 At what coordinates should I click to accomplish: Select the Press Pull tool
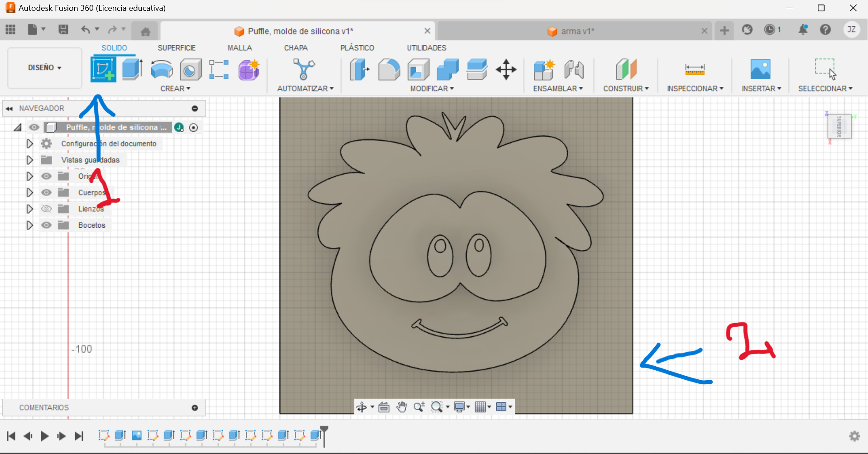click(x=360, y=70)
